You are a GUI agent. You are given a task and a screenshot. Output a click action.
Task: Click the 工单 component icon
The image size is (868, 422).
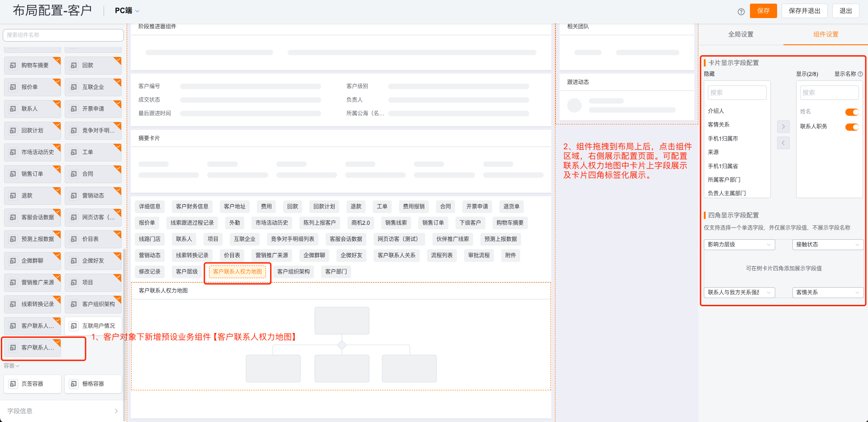click(74, 152)
